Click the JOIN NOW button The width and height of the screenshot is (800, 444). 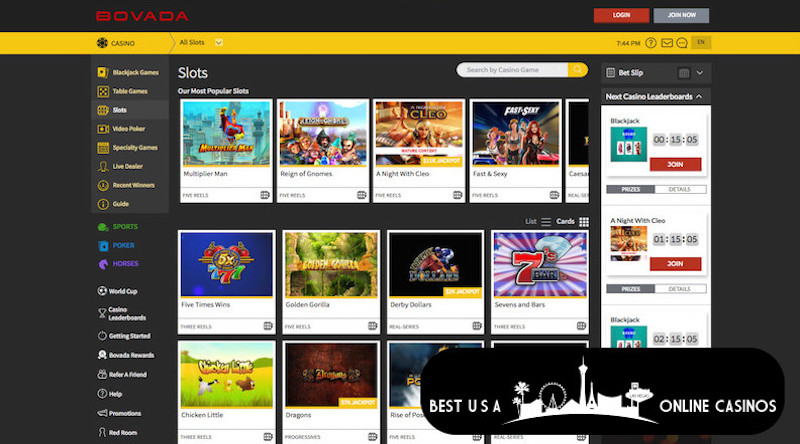pyautogui.click(x=681, y=15)
